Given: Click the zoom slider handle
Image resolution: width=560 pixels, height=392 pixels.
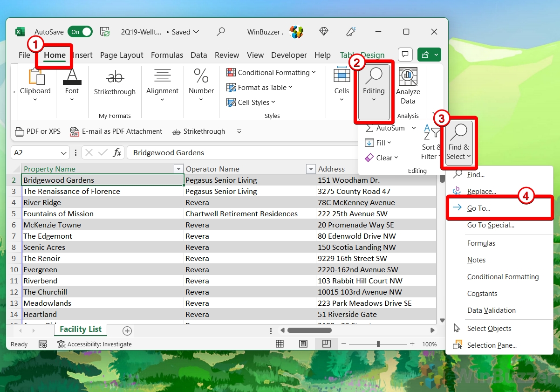Looking at the screenshot, I should click(378, 344).
